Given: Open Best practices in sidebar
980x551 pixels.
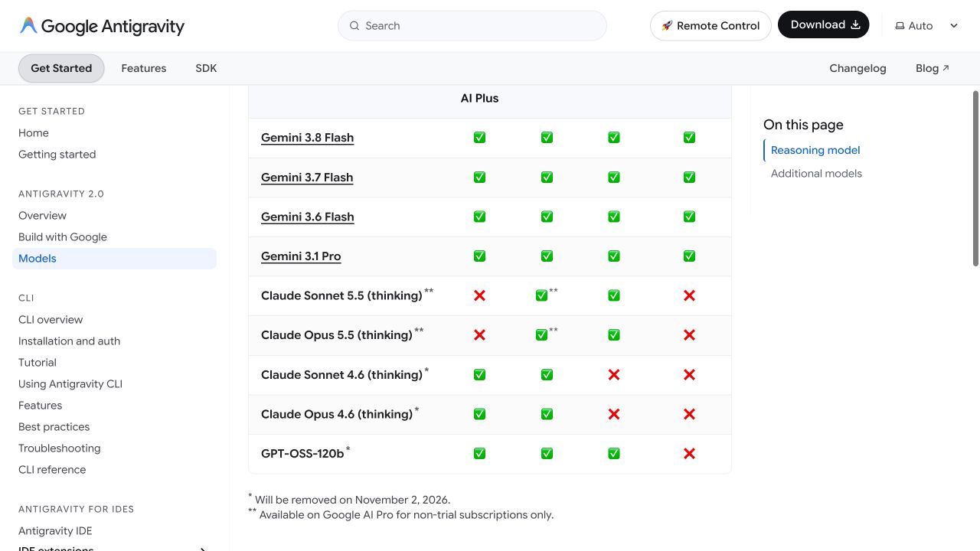Looking at the screenshot, I should click(x=54, y=427).
